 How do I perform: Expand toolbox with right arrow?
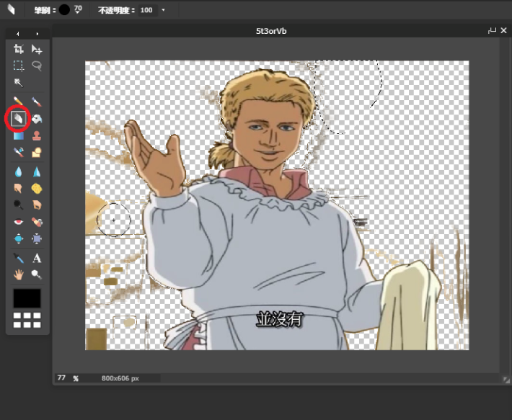(37, 34)
